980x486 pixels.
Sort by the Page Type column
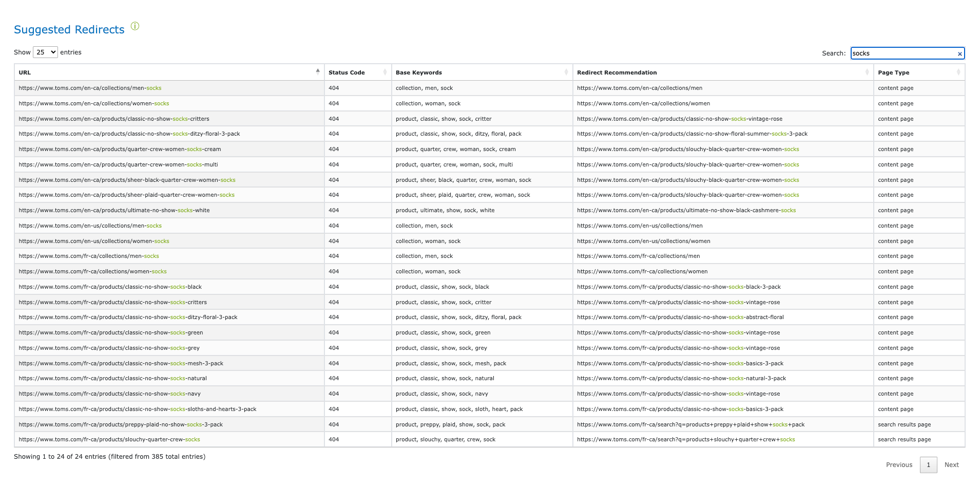(919, 72)
